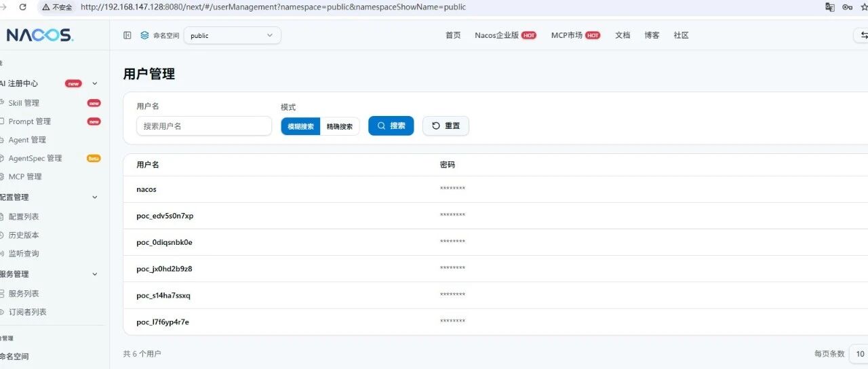Image resolution: width=868 pixels, height=369 pixels.
Task: Click the not-secure warning icon
Action: point(46,7)
